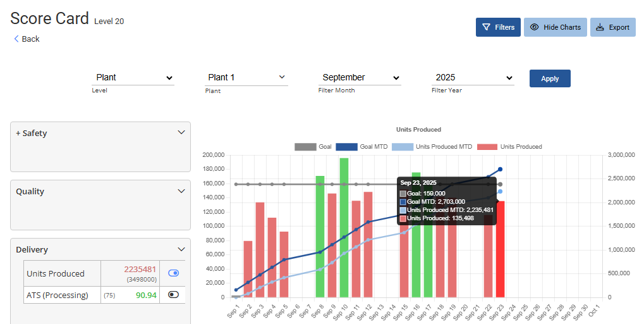Click the download icon on Export button

[x=600, y=27]
